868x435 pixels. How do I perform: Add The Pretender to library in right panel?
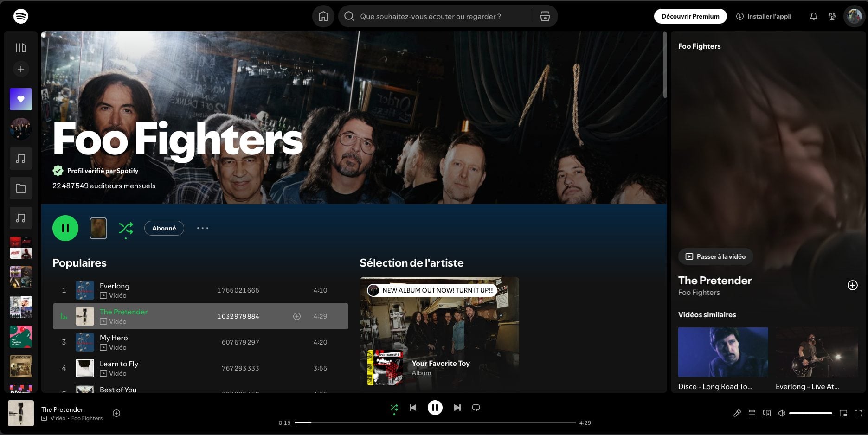coord(853,285)
